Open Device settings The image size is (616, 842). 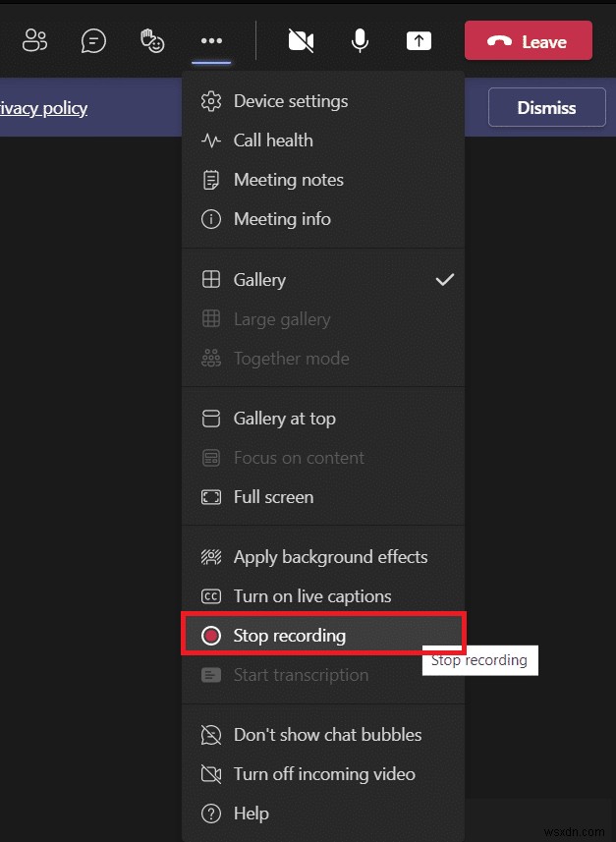(x=290, y=101)
